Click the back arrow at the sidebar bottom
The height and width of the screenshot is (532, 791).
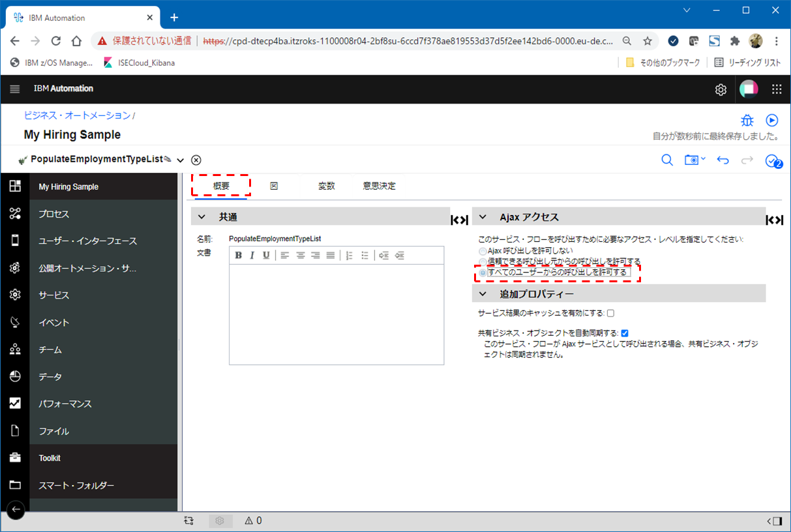16,509
